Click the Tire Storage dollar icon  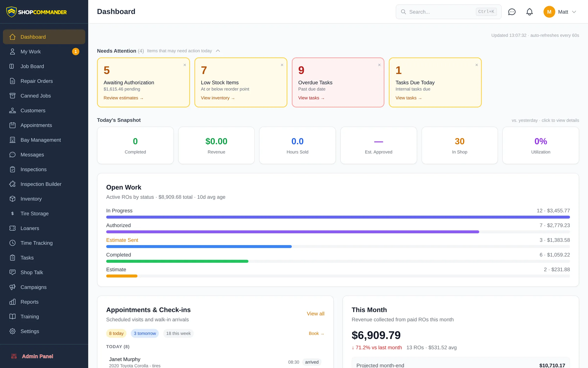point(12,213)
